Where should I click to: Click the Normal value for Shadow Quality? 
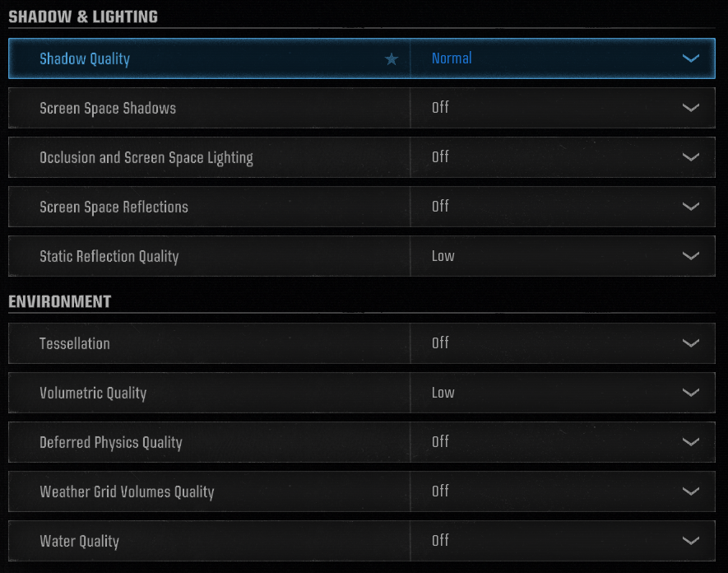(452, 58)
